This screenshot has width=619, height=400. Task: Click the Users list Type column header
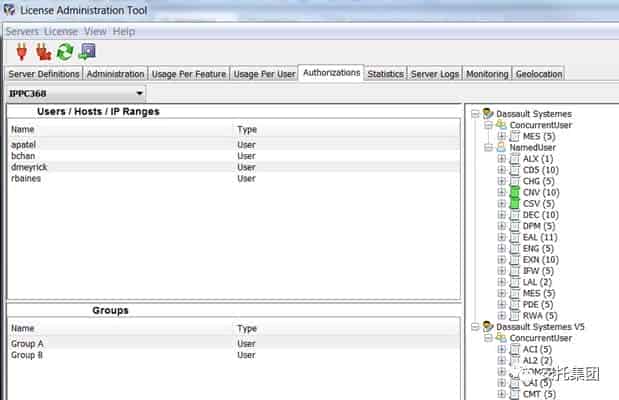pos(347,130)
